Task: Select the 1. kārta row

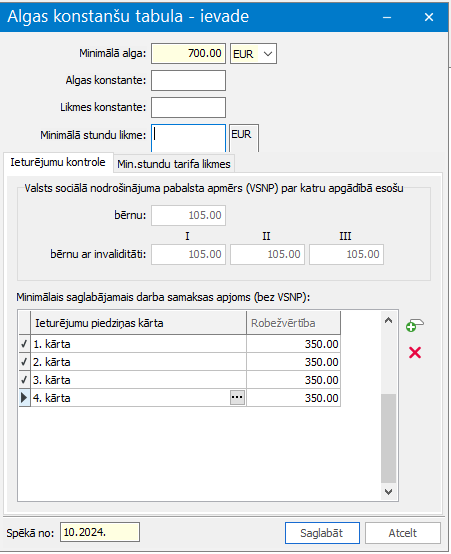Action: pos(180,344)
